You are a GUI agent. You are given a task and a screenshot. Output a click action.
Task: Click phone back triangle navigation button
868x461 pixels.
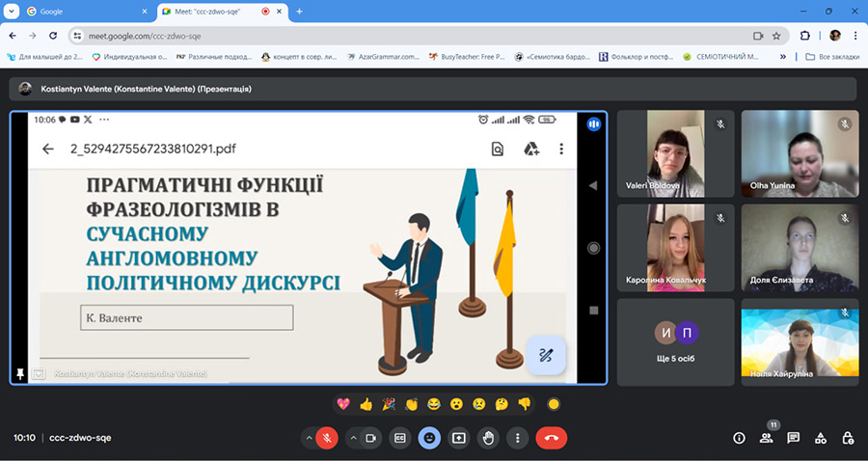coord(593,185)
